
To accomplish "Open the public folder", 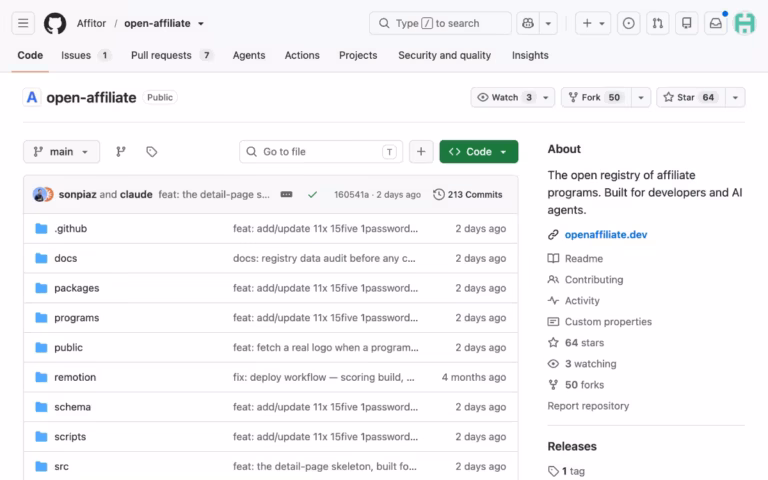I will tap(68, 348).
